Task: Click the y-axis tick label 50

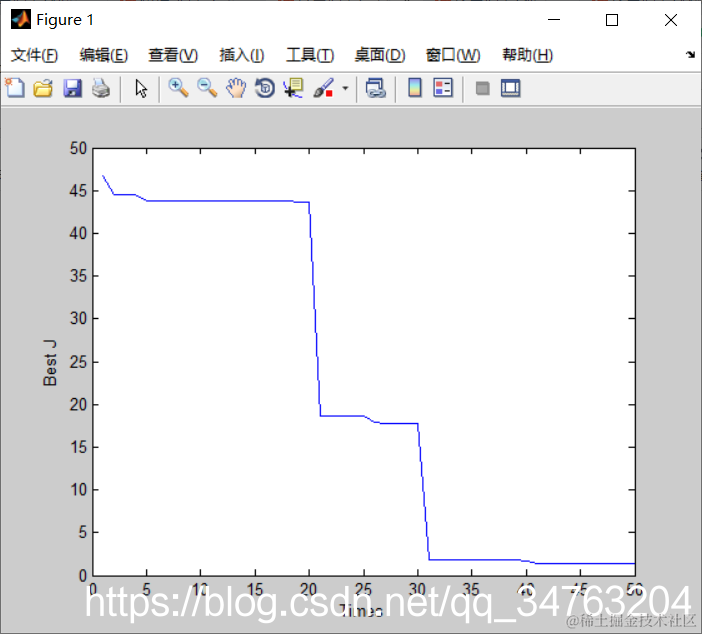Action: click(x=78, y=148)
